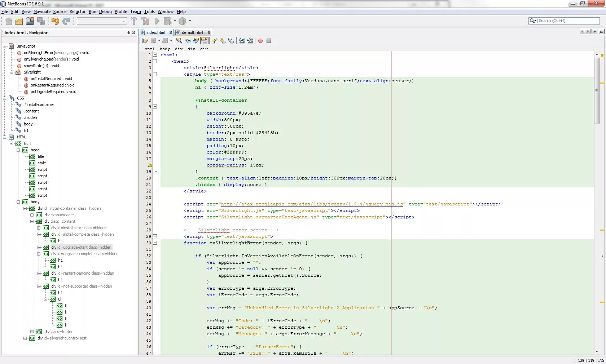Click Find Next Occurrence icon

[x=196, y=41]
